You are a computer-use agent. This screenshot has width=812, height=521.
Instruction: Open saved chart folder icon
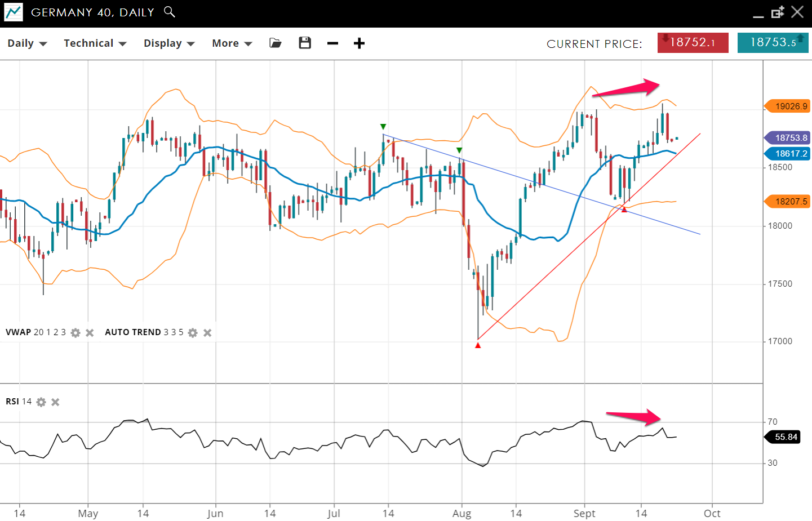pyautogui.click(x=276, y=43)
